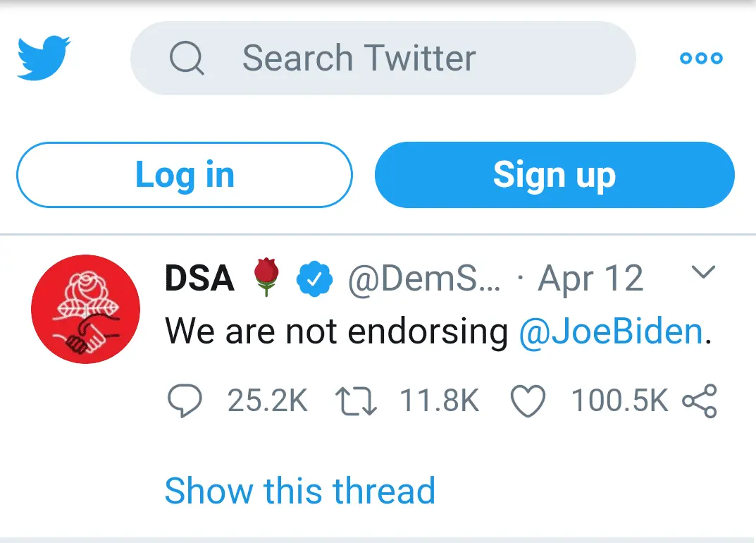Open the DSA red profile avatar
The width and height of the screenshot is (756, 543).
pyautogui.click(x=86, y=310)
